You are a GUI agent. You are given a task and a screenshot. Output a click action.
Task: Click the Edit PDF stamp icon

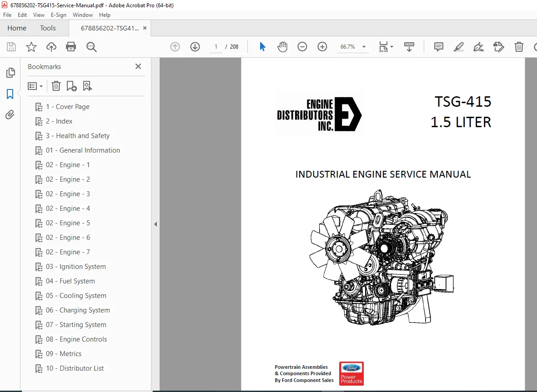499,47
